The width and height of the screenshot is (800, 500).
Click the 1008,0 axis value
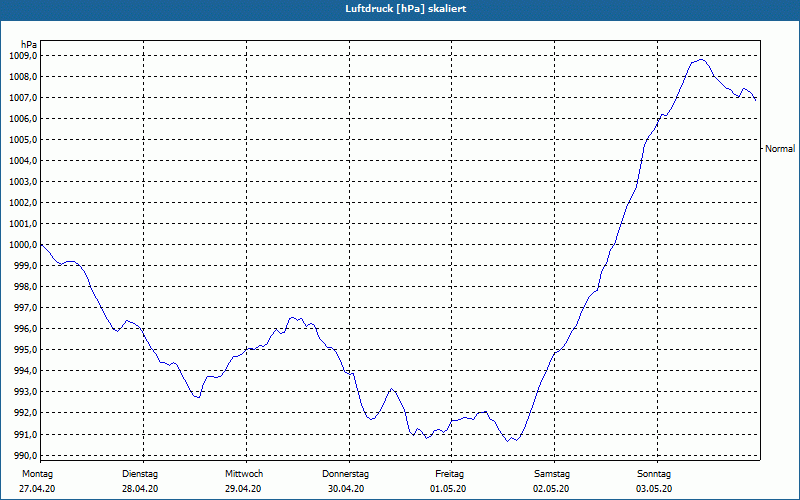[x=23, y=77]
